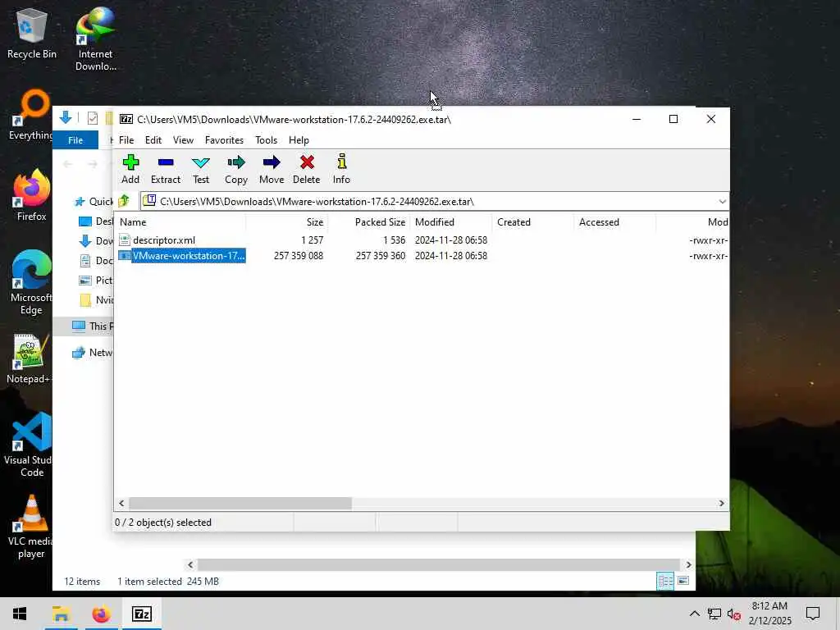This screenshot has height=630, width=840.
Task: Click Explorer's quick access down-arrow icon
Action: (x=66, y=117)
